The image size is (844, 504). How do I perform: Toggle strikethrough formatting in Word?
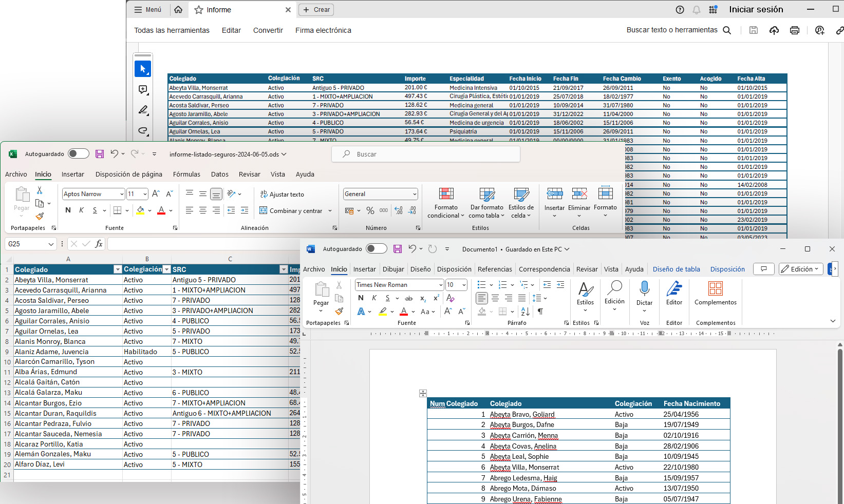(x=409, y=298)
